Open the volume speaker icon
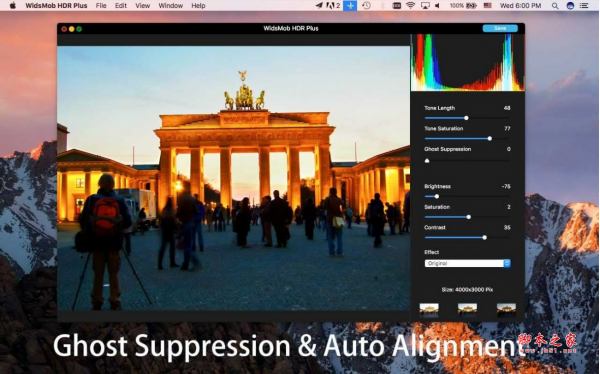 (x=437, y=6)
